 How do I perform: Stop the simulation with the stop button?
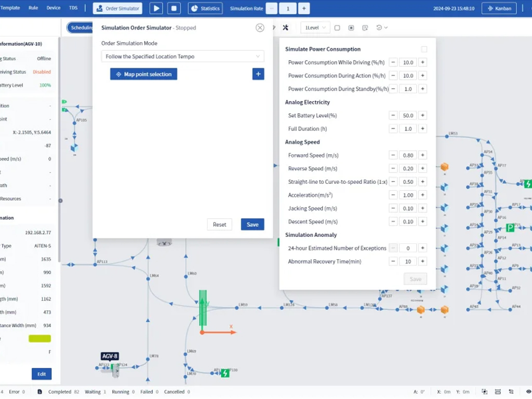(174, 8)
